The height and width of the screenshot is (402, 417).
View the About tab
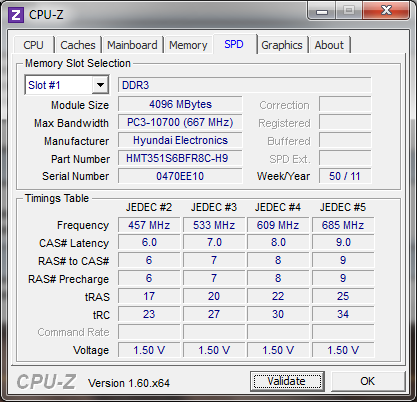tap(329, 45)
